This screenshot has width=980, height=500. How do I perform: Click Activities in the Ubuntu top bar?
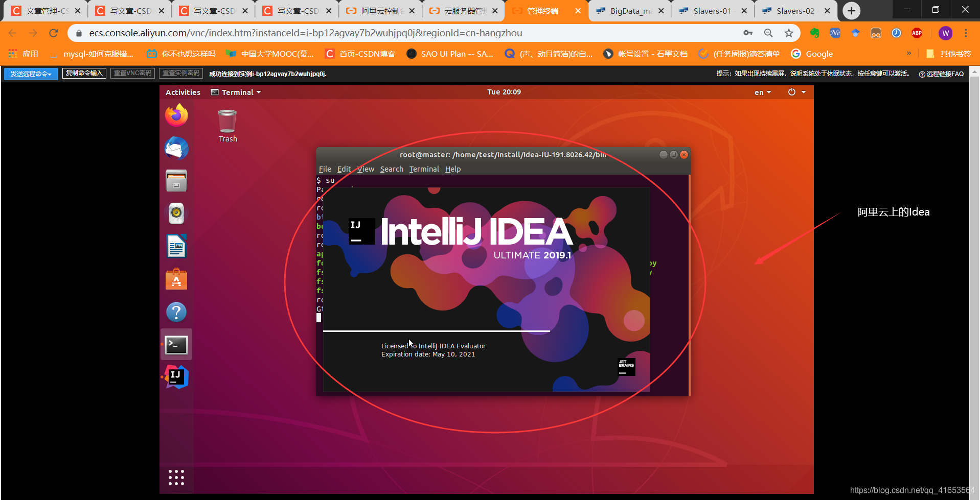pos(183,92)
